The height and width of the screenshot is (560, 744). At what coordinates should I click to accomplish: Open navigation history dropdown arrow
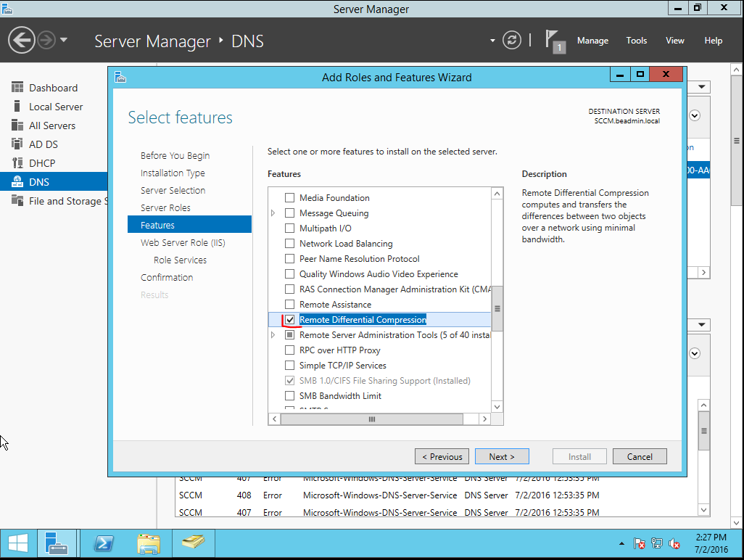(x=64, y=40)
